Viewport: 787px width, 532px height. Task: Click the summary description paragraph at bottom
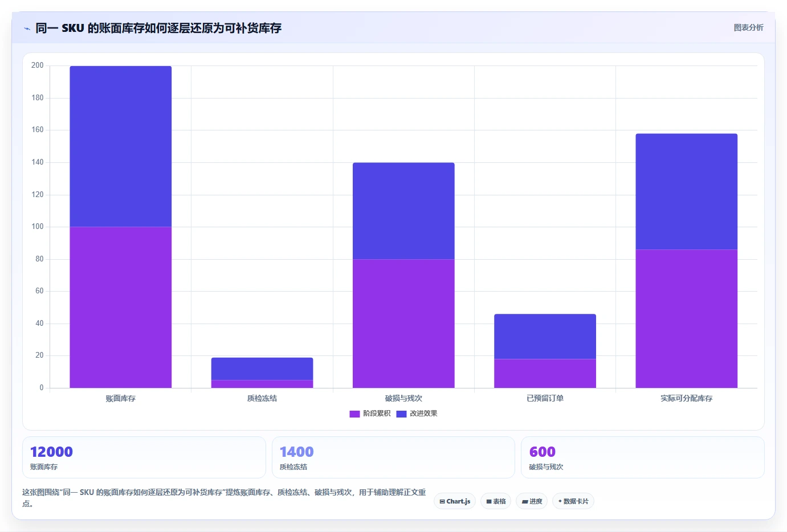[224, 497]
